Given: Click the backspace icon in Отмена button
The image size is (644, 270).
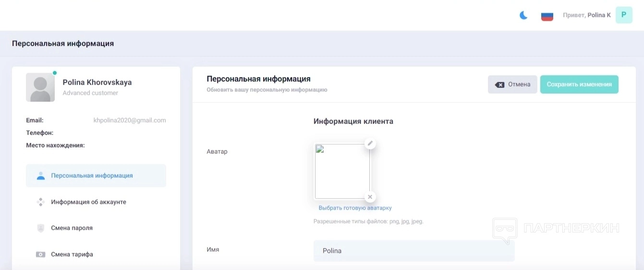Looking at the screenshot, I should point(499,85).
